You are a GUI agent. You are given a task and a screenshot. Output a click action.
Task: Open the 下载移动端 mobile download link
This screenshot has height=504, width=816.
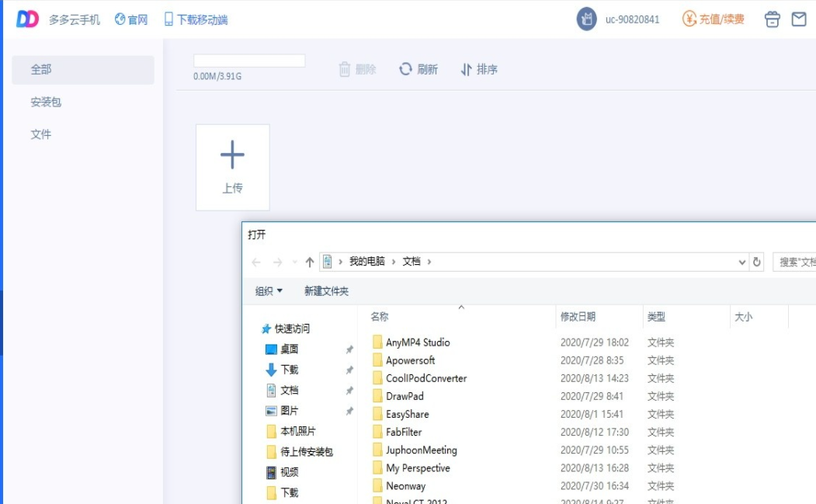point(196,19)
